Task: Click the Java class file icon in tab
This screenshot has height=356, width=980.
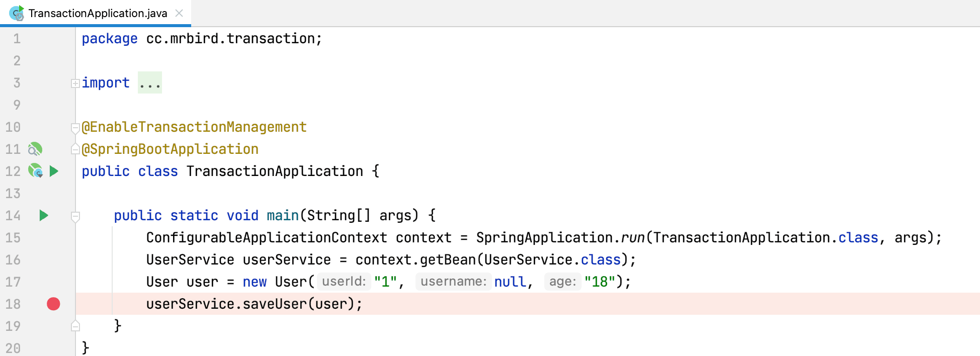Action: click(x=16, y=13)
